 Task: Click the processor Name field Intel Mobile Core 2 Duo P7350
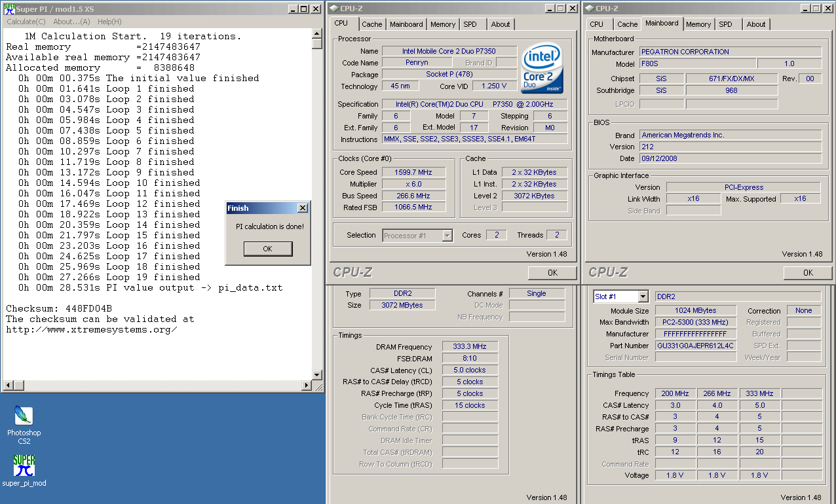(x=449, y=51)
